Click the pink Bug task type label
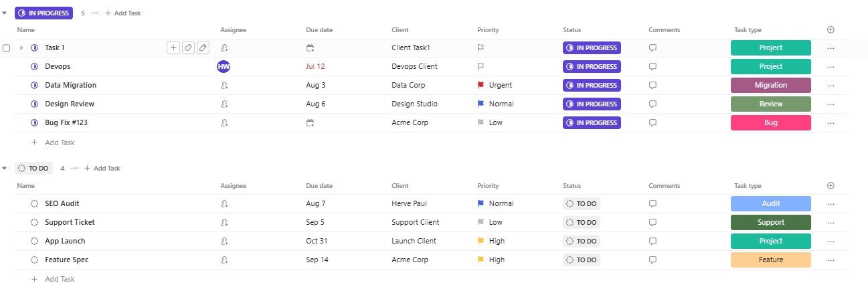Viewport: 868px width, 293px height. pos(770,122)
